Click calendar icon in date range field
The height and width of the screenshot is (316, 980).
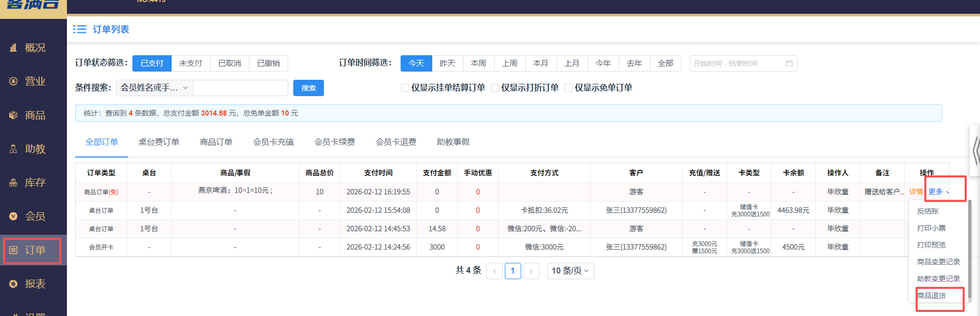pos(789,63)
